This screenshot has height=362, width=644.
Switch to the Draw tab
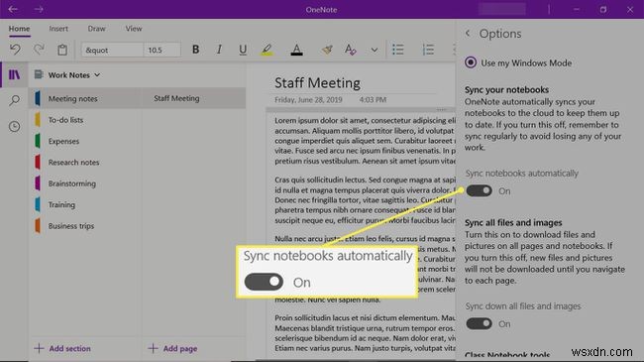pos(96,29)
